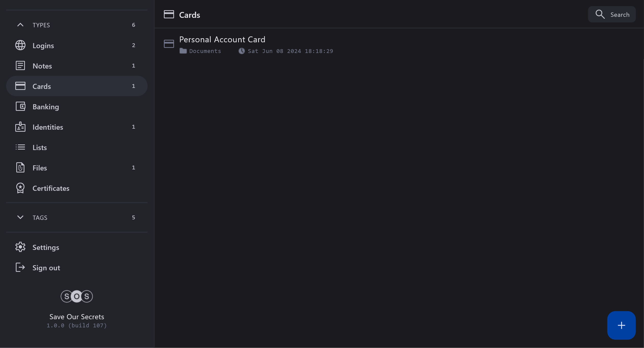Open the Certificates category
644x348 pixels.
[x=51, y=188]
